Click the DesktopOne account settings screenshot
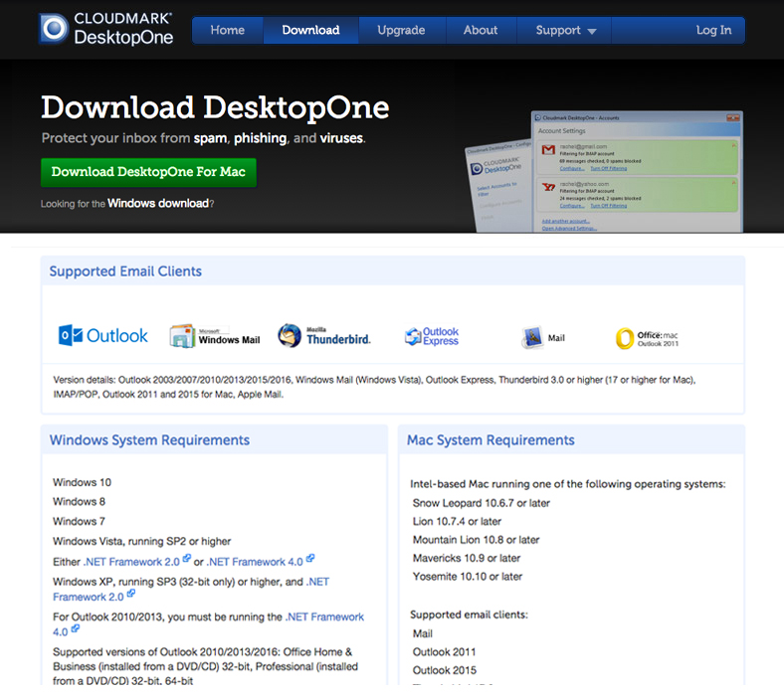The width and height of the screenshot is (784, 694). (637, 171)
